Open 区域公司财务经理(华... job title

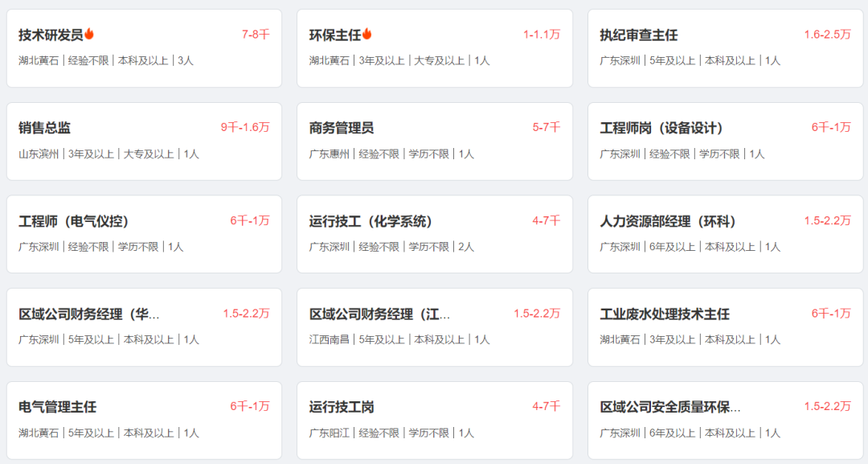tap(89, 314)
